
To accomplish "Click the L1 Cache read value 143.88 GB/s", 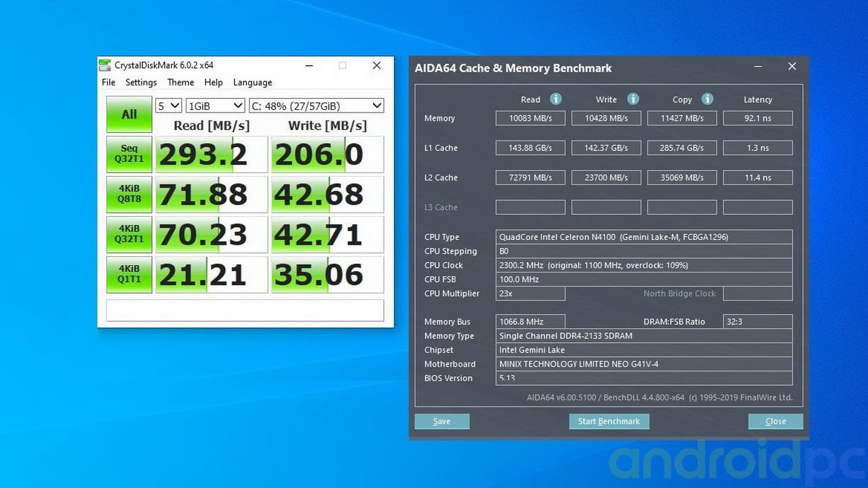I will click(x=530, y=148).
